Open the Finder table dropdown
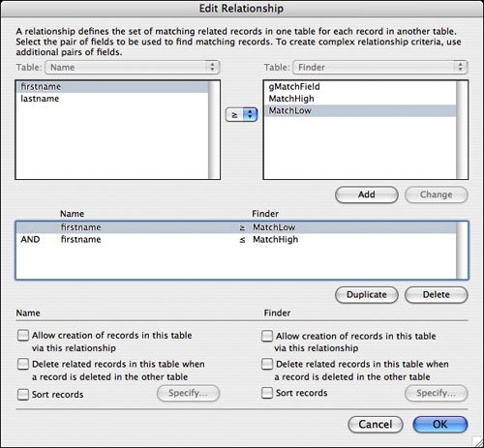This screenshot has width=484, height=448. (x=380, y=68)
